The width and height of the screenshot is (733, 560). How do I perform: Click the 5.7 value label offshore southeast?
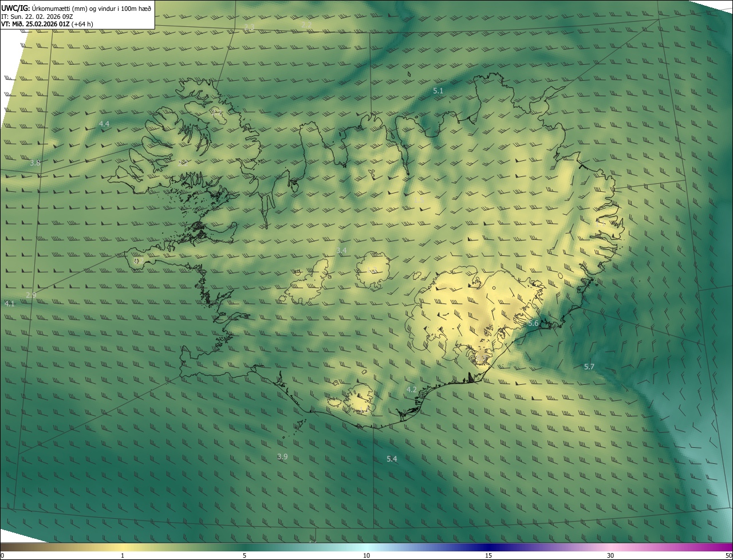coord(589,366)
